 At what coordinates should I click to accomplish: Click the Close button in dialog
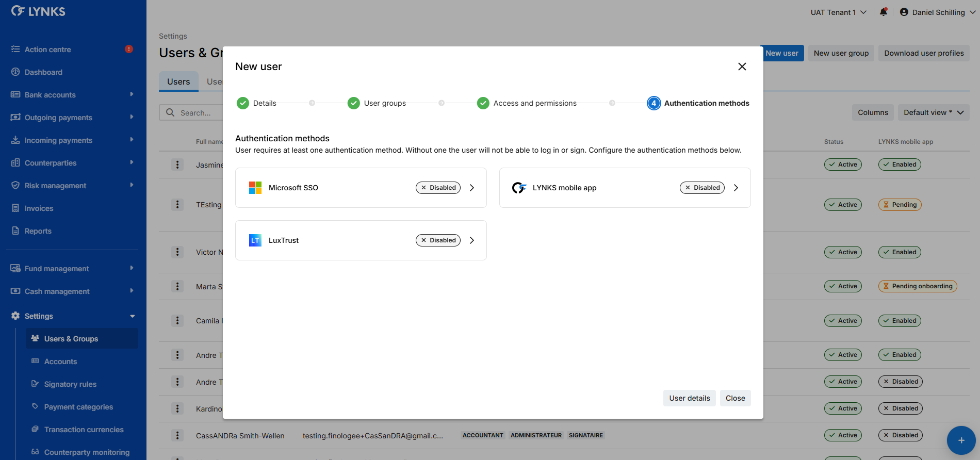pyautogui.click(x=736, y=398)
